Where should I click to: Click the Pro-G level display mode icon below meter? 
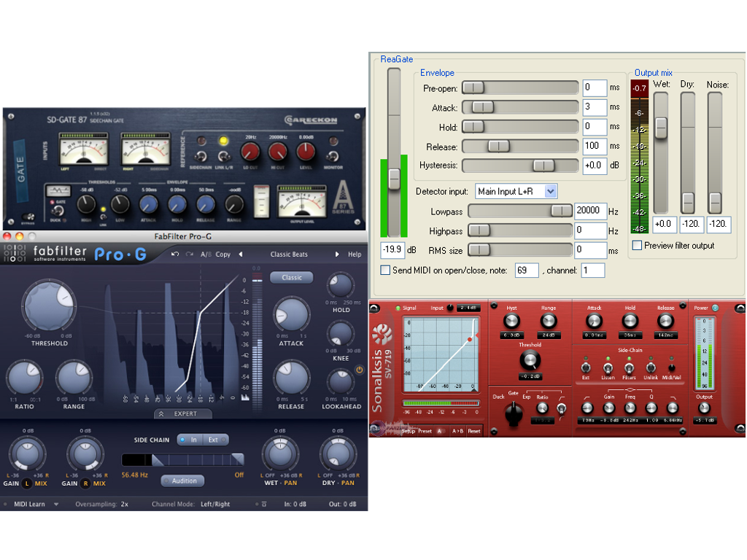pyautogui.click(x=245, y=397)
